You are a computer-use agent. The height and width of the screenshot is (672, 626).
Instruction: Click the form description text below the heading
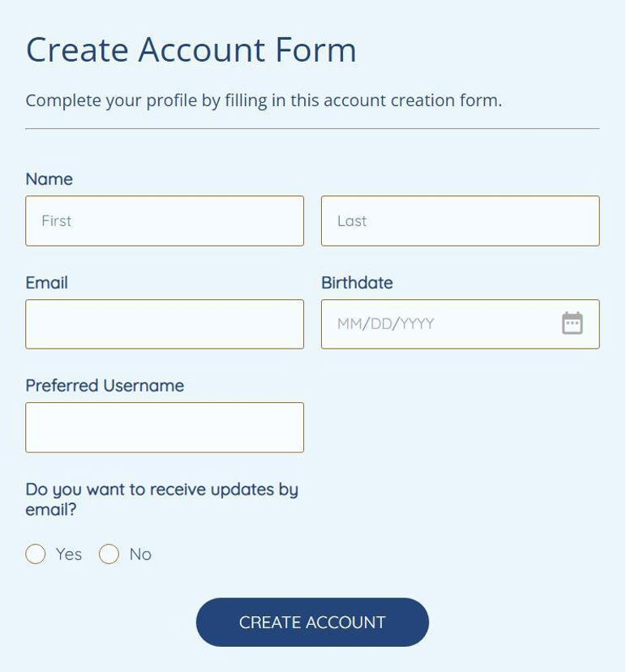coord(264,101)
